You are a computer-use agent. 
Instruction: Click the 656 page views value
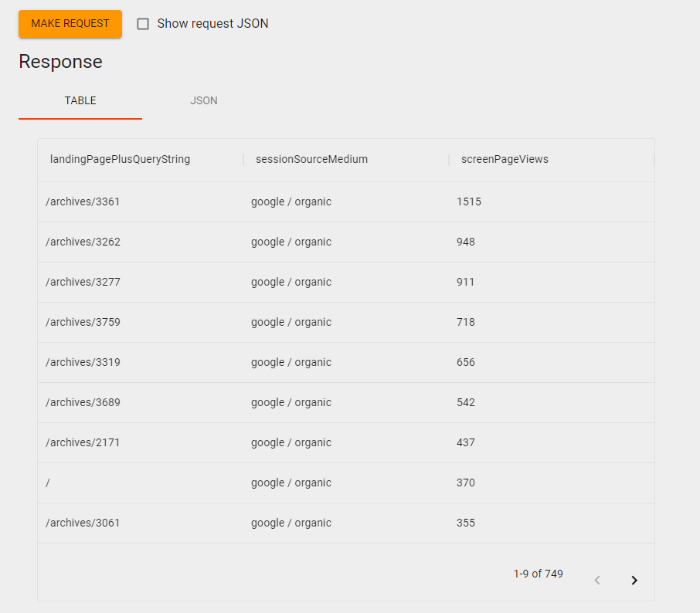coord(466,362)
